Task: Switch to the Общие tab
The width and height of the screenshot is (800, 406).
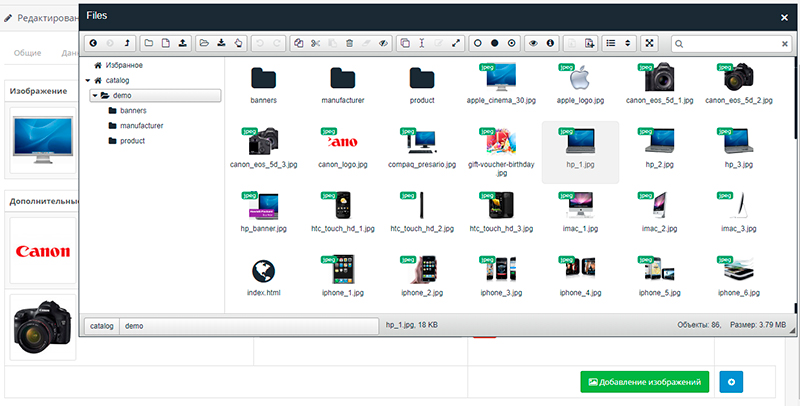Action: (27, 53)
